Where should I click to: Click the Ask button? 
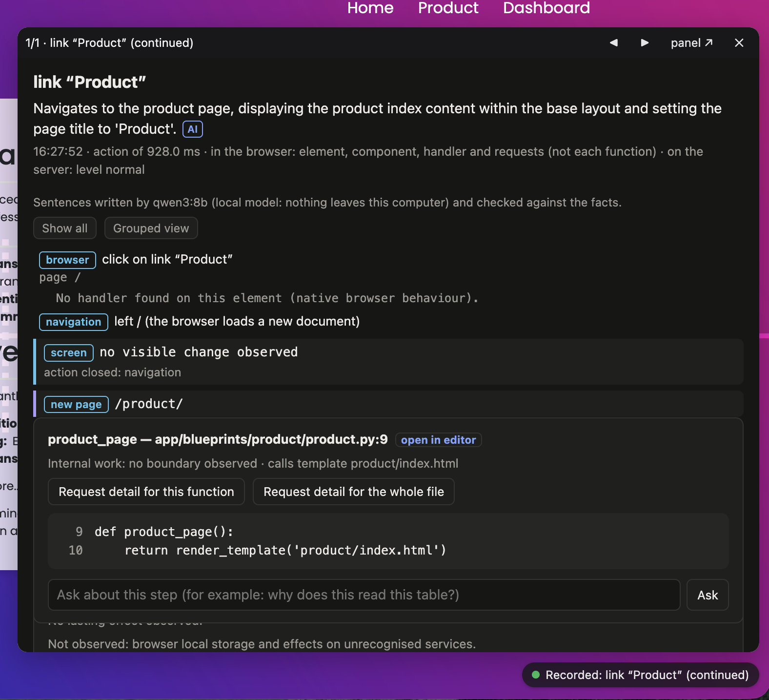[x=708, y=595]
